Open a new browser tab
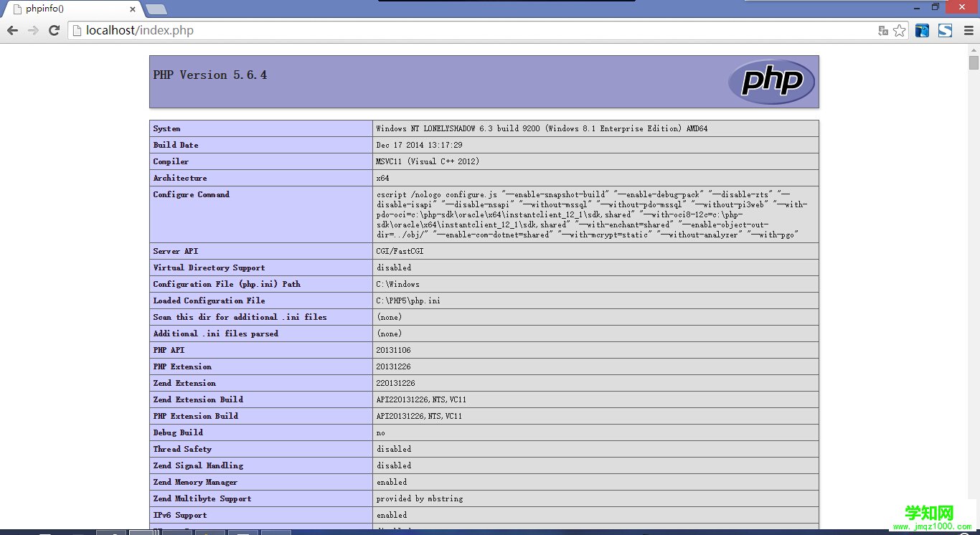980x535 pixels. 156,9
